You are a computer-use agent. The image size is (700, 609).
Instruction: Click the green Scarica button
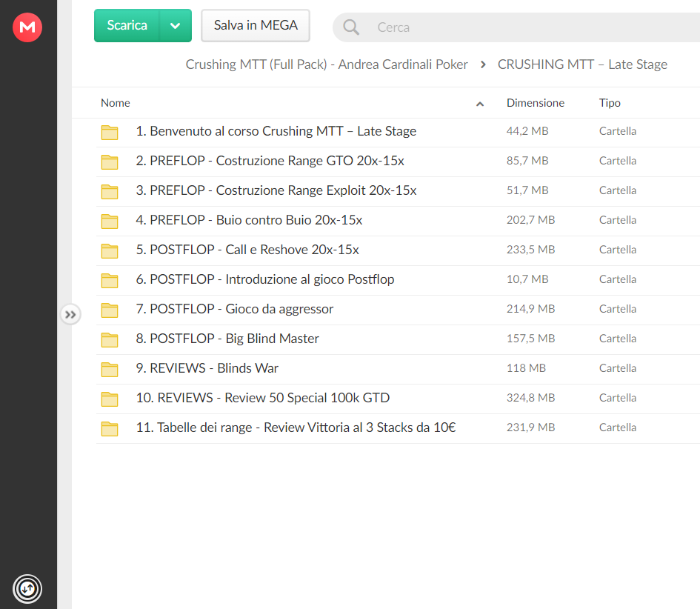click(127, 25)
